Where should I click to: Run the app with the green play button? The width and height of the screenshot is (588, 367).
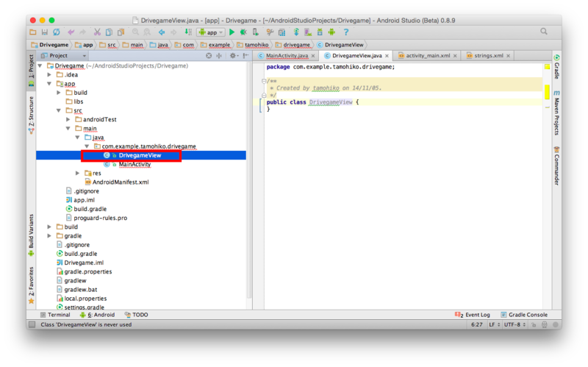[232, 32]
